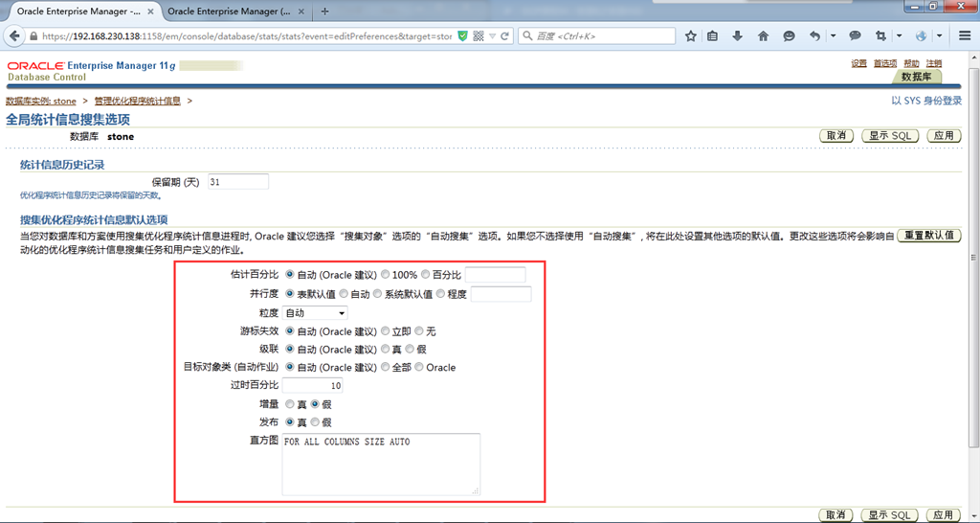The height and width of the screenshot is (523, 980).
Task: Open dropdown arrow next to globe icon
Action: click(x=940, y=36)
